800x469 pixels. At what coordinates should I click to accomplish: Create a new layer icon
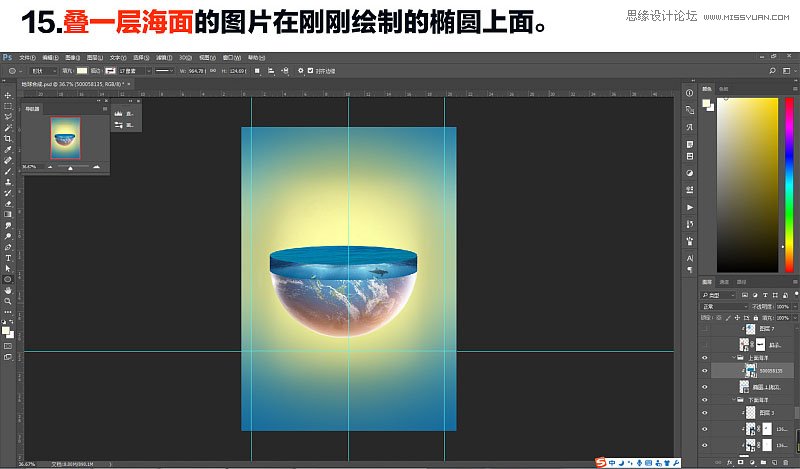774,462
